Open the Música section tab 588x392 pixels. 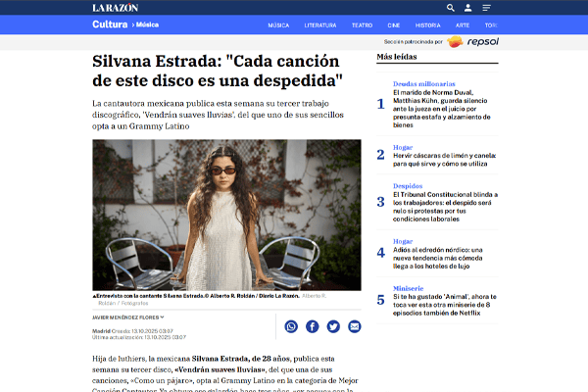(x=278, y=24)
